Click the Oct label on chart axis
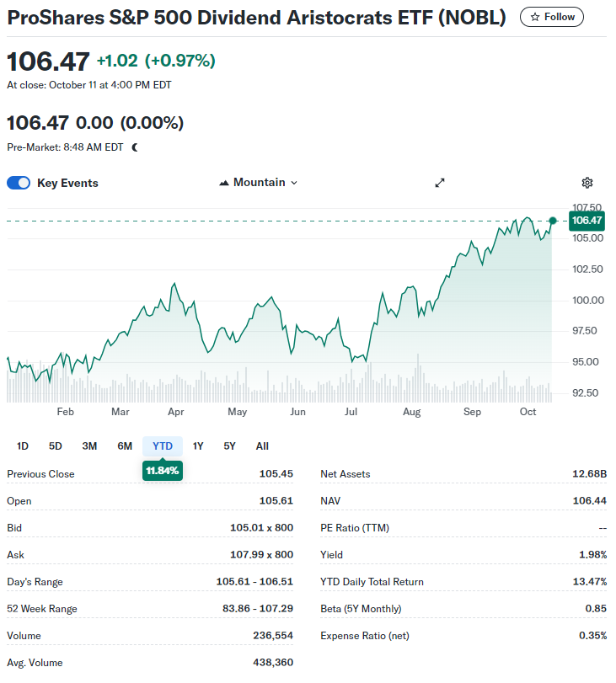616x683 pixels. click(x=528, y=412)
